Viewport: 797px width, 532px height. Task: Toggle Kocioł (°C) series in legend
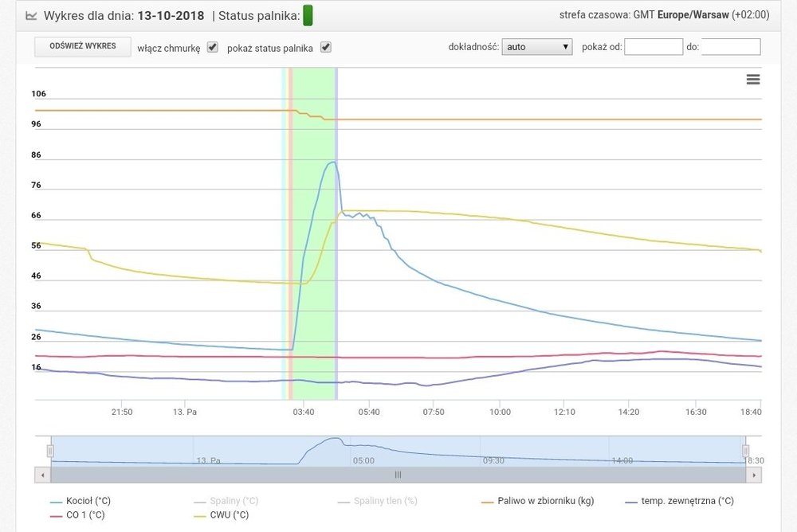click(x=88, y=501)
